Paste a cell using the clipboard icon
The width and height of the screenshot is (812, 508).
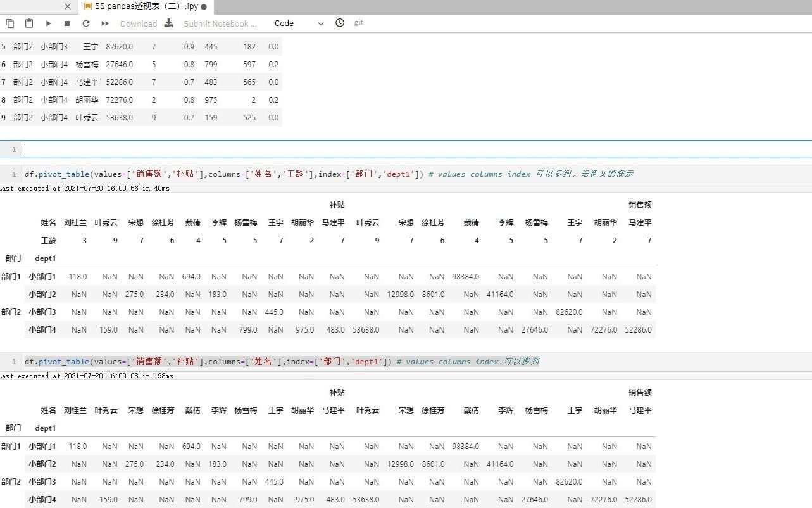[x=28, y=23]
